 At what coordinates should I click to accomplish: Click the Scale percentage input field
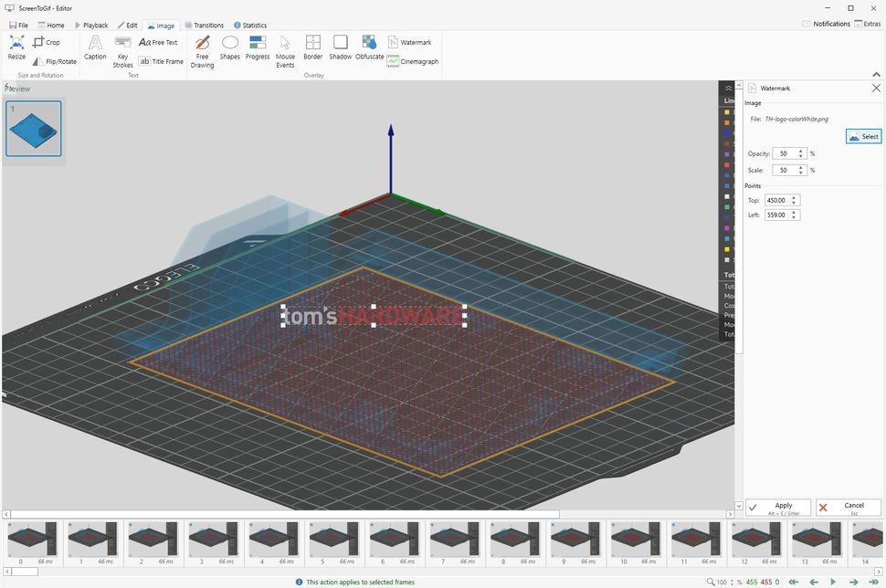[782, 170]
